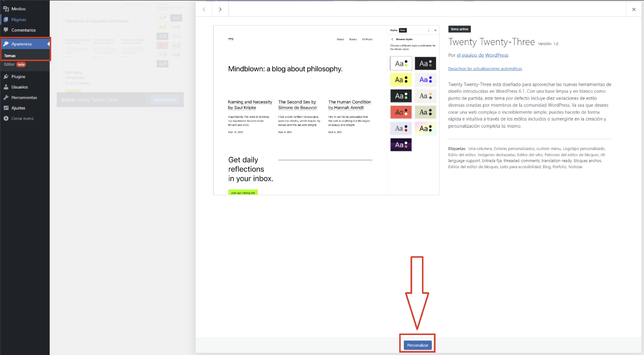Click Desactivar las actualizaciones automáticas link

(485, 68)
